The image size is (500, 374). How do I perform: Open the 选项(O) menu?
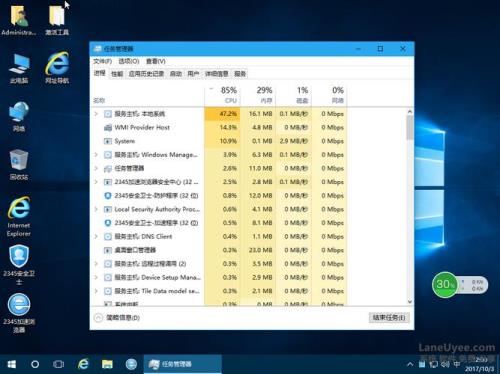(x=129, y=61)
